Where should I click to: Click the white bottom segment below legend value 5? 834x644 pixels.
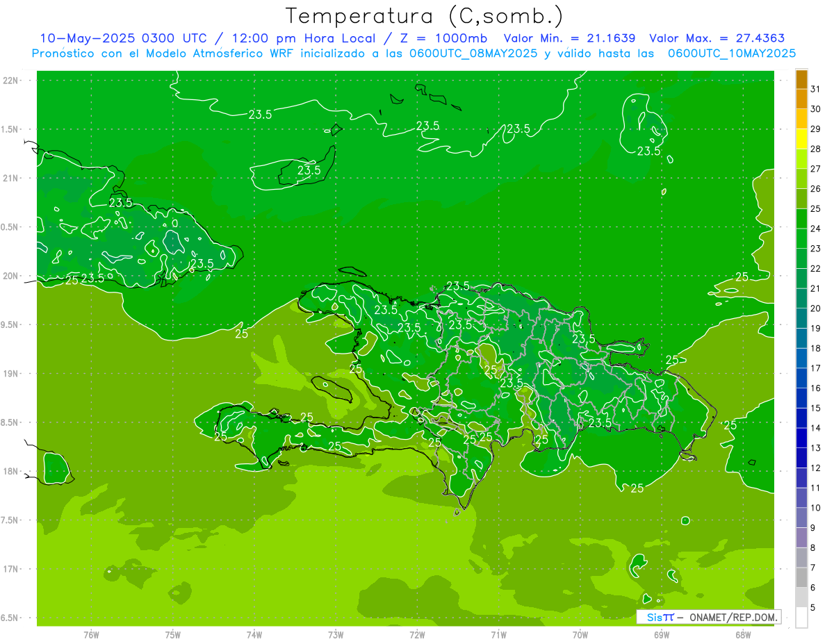pyautogui.click(x=801, y=618)
